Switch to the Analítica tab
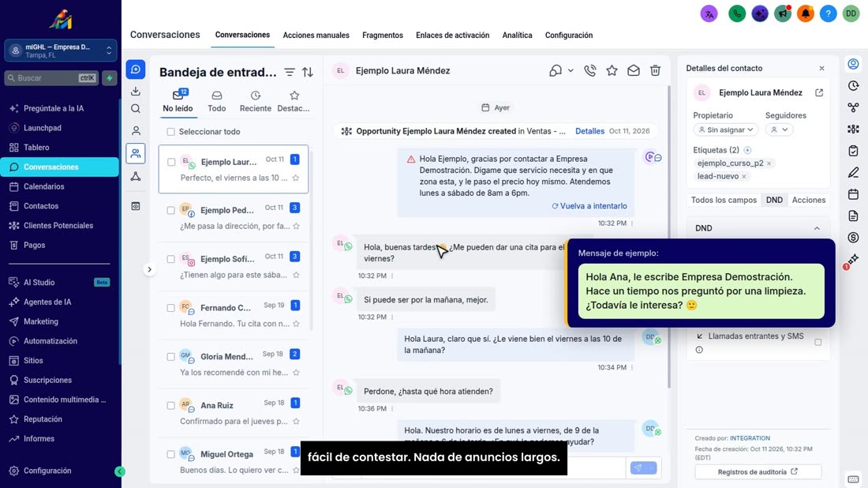Viewport: 868px width, 488px height. point(517,35)
